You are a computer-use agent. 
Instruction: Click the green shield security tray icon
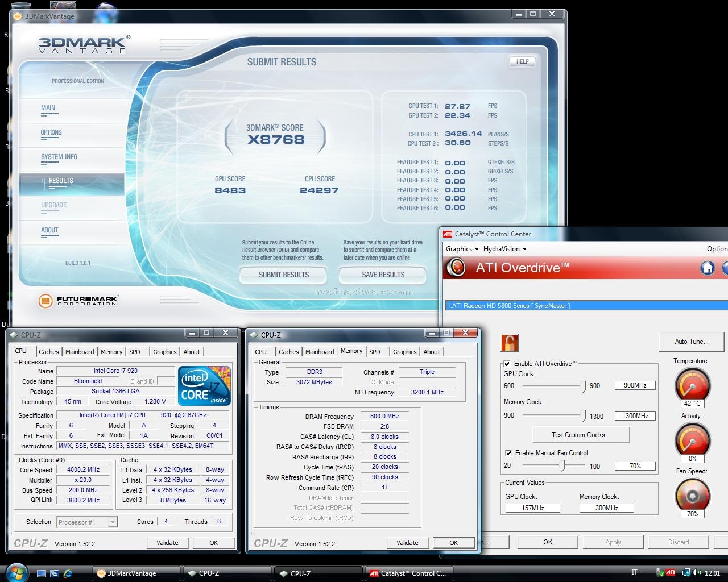coord(660,573)
